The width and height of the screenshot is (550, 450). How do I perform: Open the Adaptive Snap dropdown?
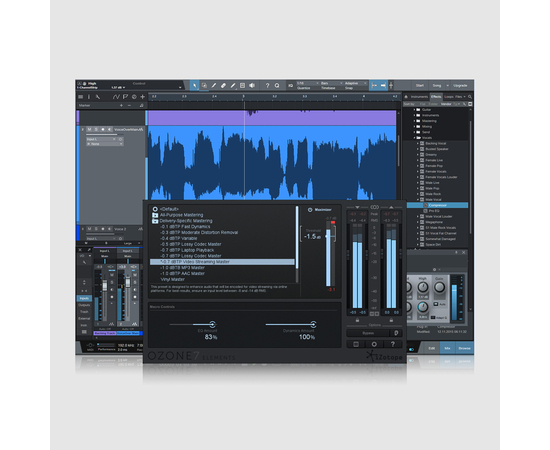click(x=355, y=83)
